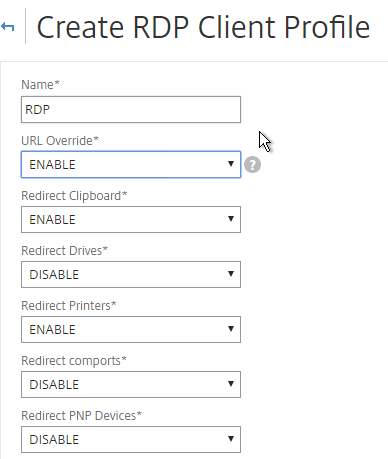388x459 pixels.
Task: Open the Redirect PNP Devices dropdown
Action: point(131,439)
